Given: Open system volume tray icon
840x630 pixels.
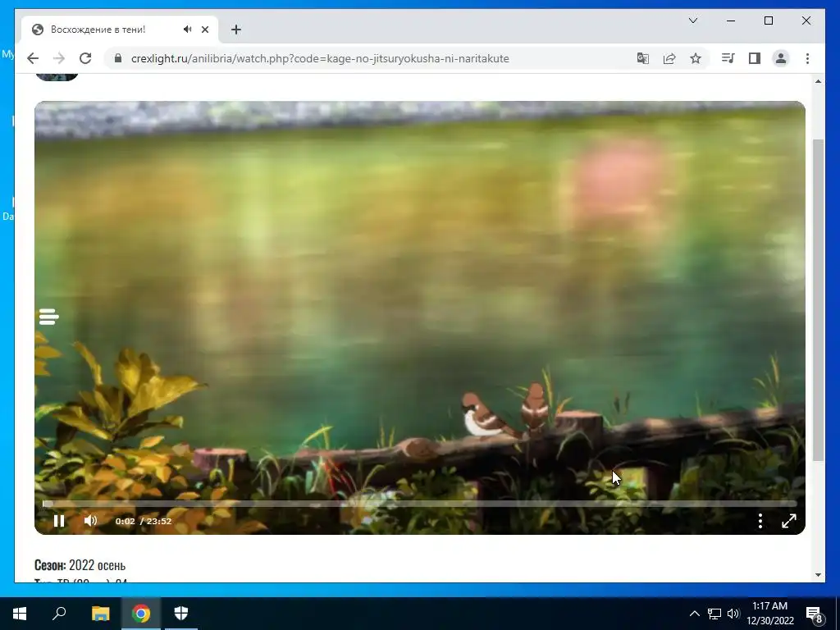Looking at the screenshot, I should pos(733,614).
